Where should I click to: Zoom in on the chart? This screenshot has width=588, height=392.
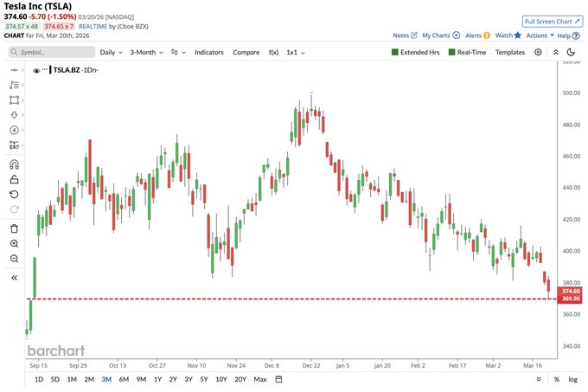tap(14, 244)
